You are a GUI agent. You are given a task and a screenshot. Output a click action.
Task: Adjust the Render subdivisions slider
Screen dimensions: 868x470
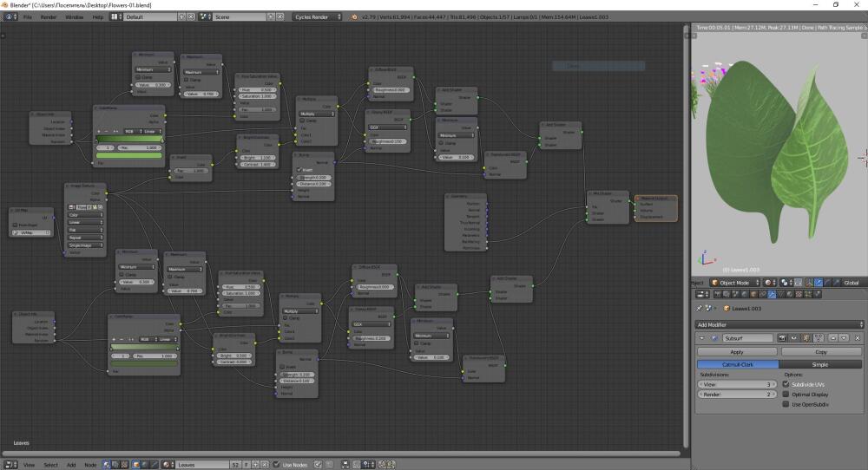pos(737,395)
